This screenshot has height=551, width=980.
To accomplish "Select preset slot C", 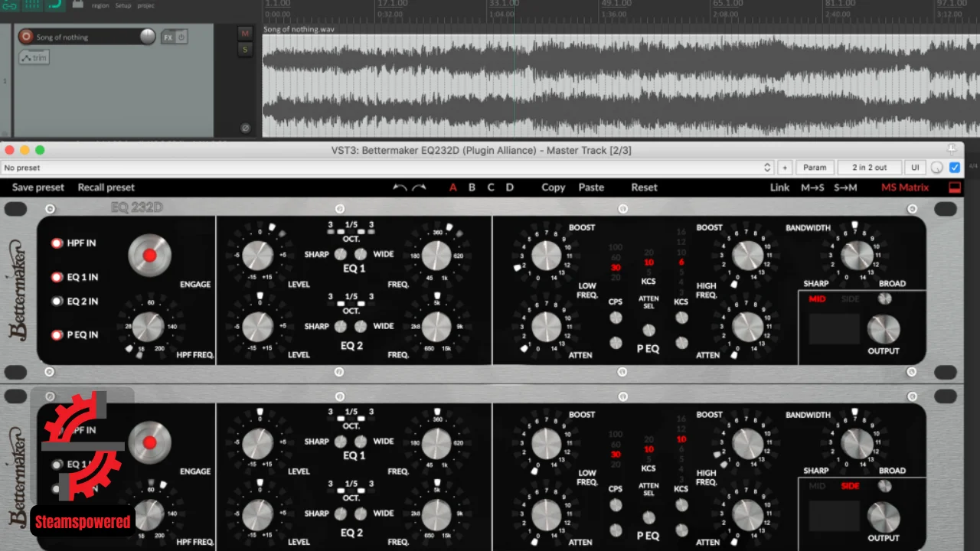I will click(x=491, y=187).
